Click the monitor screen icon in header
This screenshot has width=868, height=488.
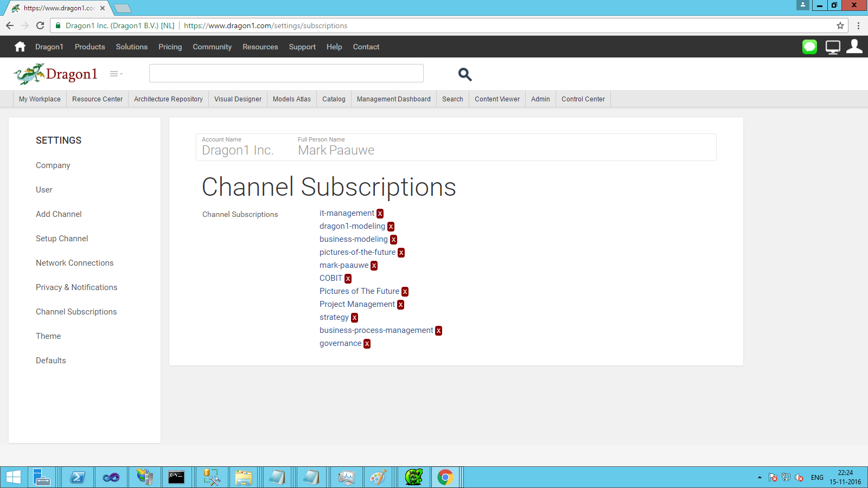(833, 47)
